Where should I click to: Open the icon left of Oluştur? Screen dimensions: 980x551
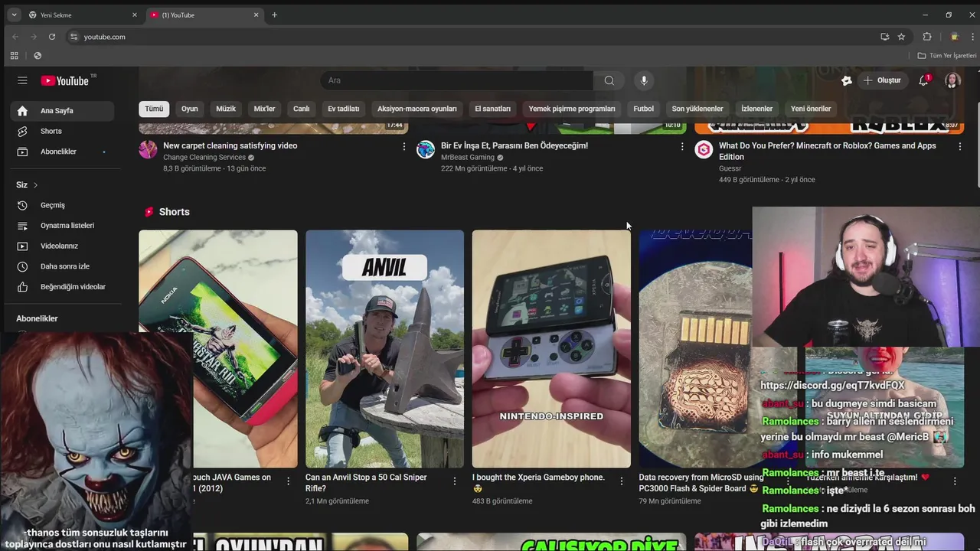(846, 80)
